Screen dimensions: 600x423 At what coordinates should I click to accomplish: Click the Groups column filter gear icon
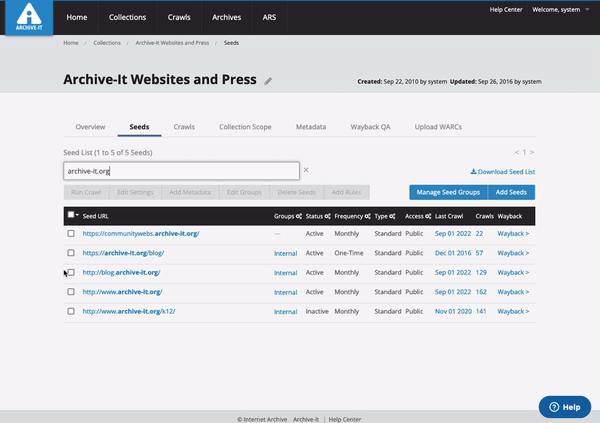pyautogui.click(x=297, y=216)
